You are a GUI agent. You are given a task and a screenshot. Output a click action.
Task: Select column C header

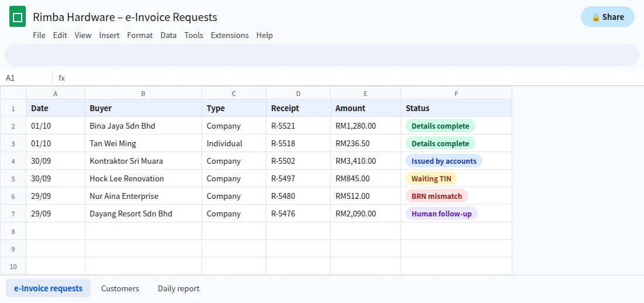pyautogui.click(x=234, y=93)
